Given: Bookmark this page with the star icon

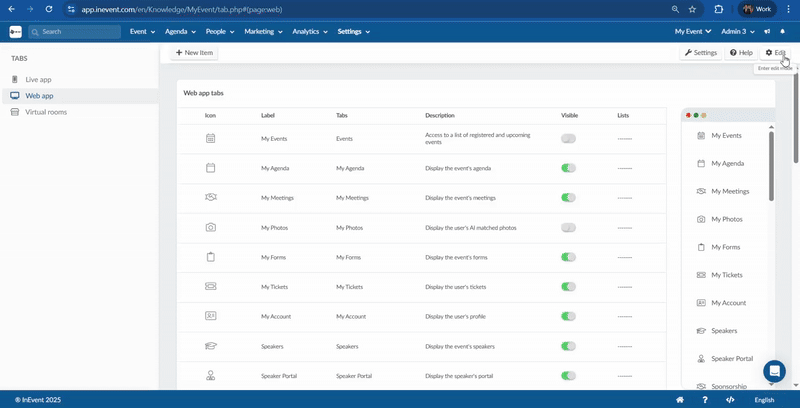Looking at the screenshot, I should pos(692,9).
